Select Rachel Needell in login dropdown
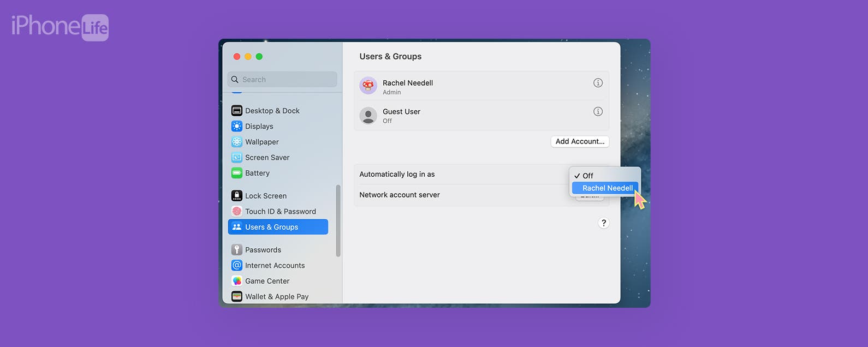The image size is (868, 347). point(607,188)
